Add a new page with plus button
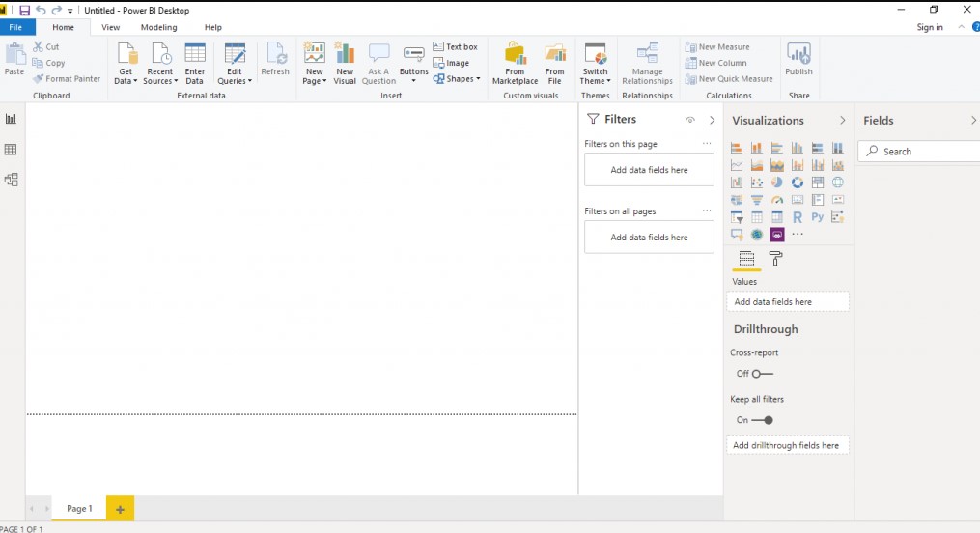Screen dimensions: 980x533 coord(120,509)
